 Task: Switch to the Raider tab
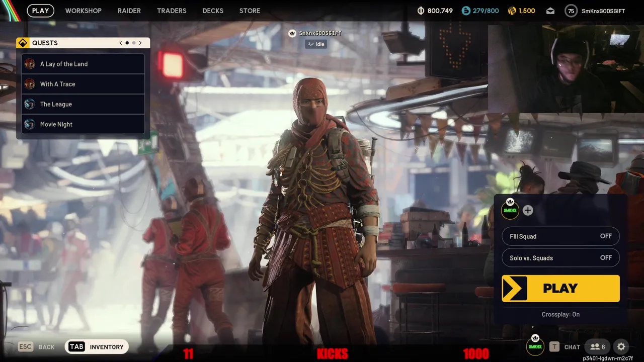tap(129, 11)
